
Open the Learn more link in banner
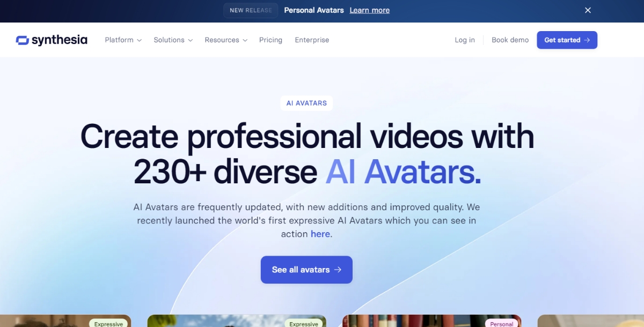(x=369, y=10)
